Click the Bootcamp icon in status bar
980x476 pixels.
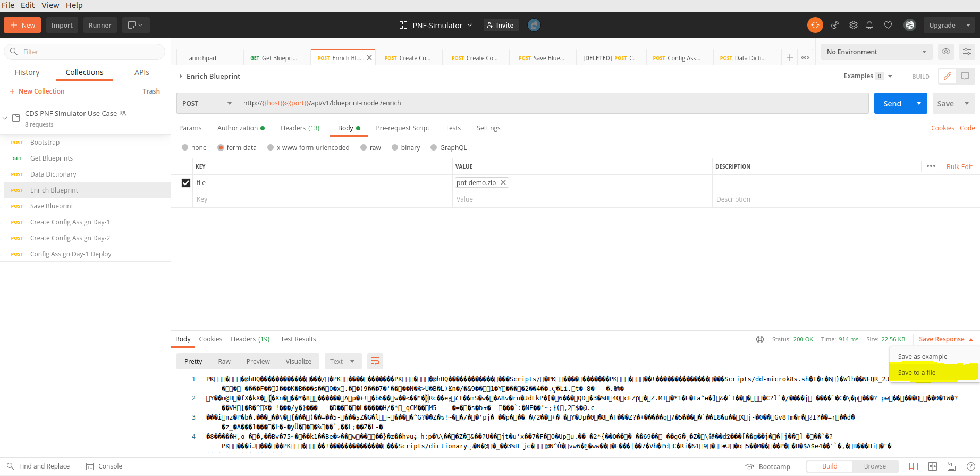[749, 466]
